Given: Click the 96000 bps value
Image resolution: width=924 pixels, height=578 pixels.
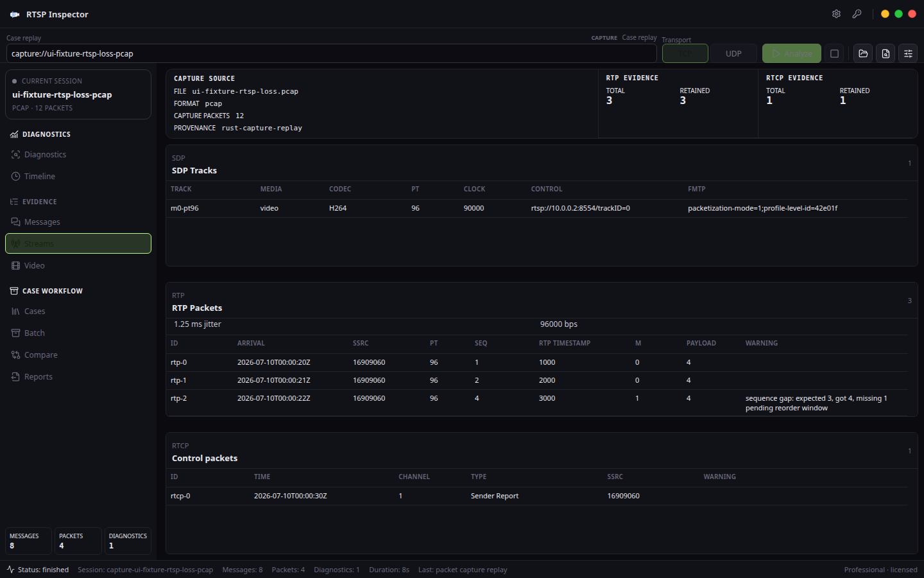Looking at the screenshot, I should pyautogui.click(x=559, y=324).
